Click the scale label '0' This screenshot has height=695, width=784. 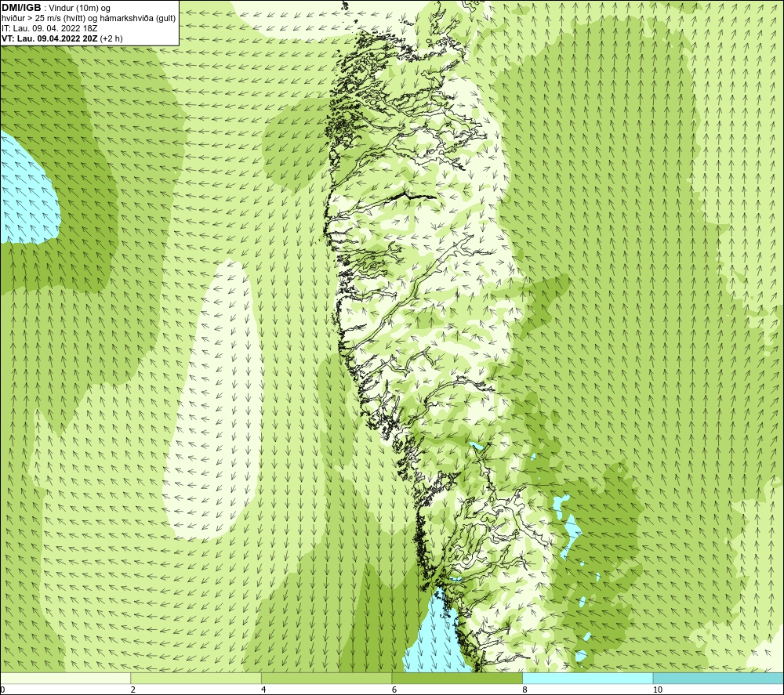point(2,690)
